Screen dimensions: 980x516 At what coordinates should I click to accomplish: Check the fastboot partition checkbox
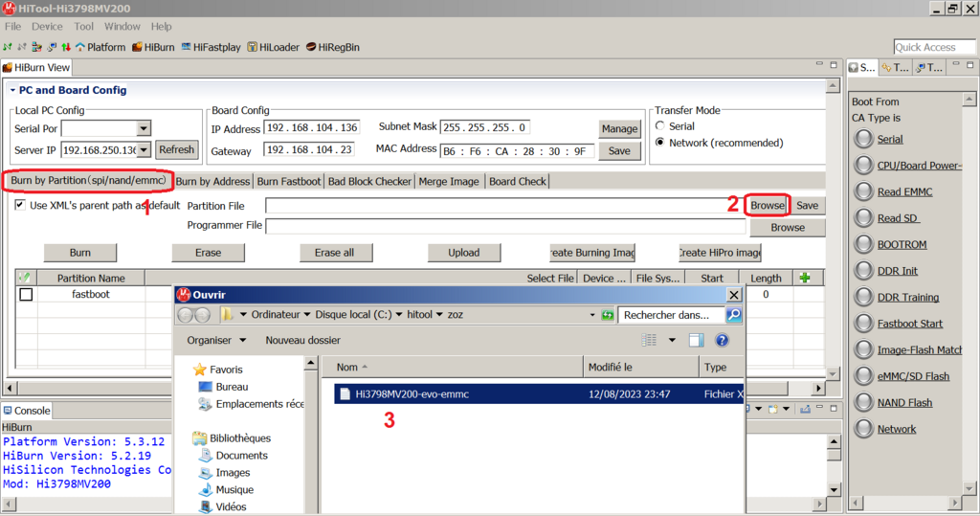point(26,294)
